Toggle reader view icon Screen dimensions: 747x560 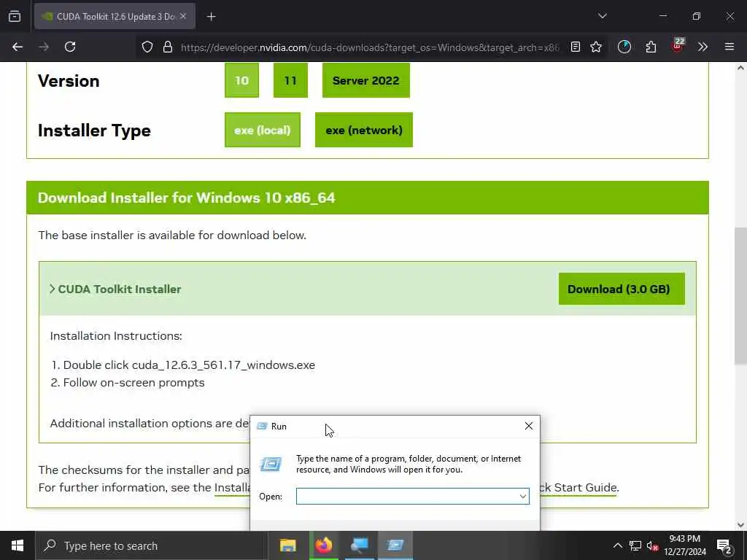tap(576, 47)
